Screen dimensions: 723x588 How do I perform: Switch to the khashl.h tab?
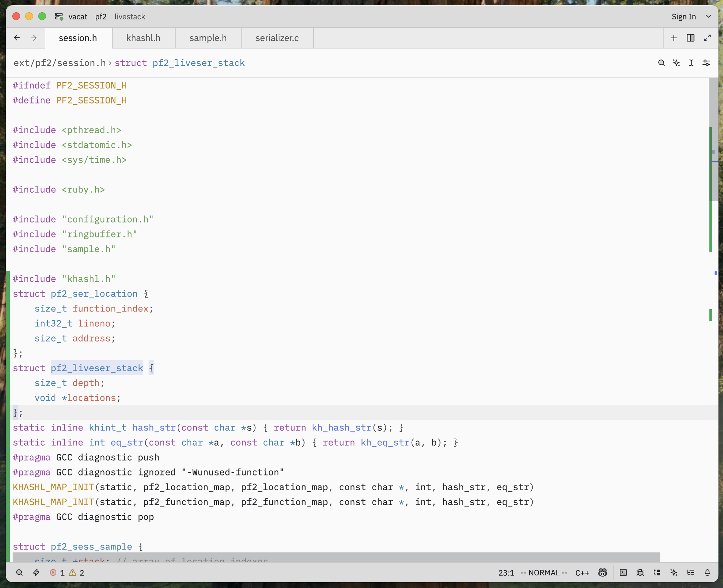coord(143,38)
